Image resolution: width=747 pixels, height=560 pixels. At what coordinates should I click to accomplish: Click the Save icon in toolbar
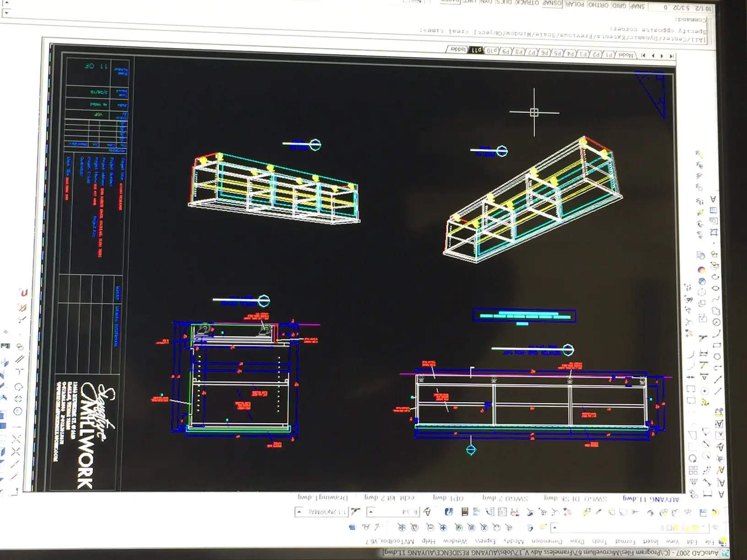click(x=703, y=513)
